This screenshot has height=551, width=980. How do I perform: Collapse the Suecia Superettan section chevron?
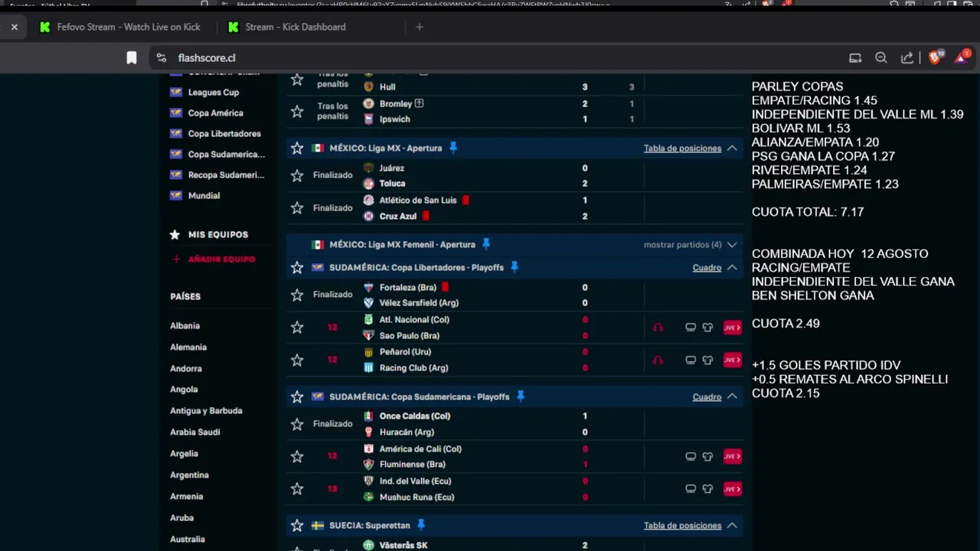tap(732, 525)
